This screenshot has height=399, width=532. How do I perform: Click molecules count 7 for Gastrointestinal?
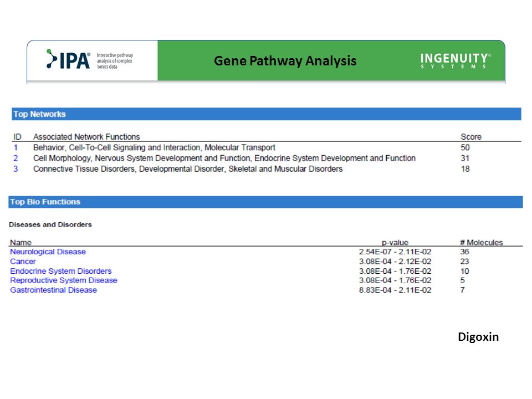tap(462, 290)
